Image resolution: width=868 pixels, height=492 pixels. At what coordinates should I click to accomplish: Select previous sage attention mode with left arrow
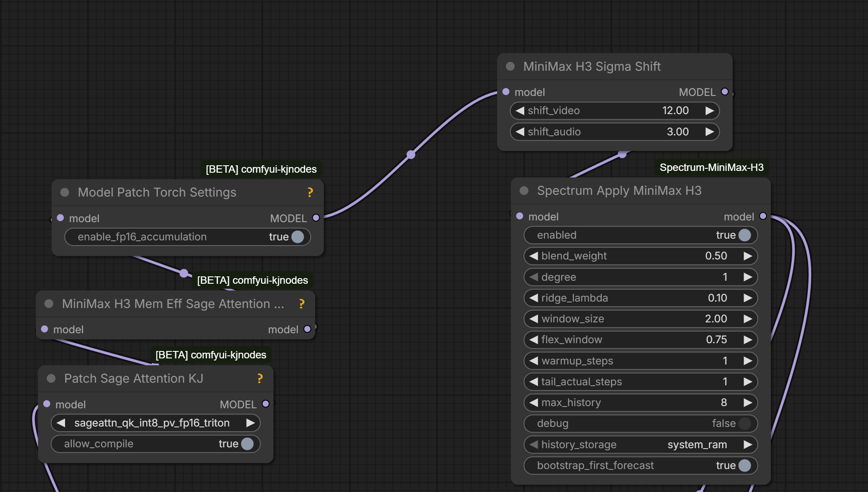tap(61, 423)
